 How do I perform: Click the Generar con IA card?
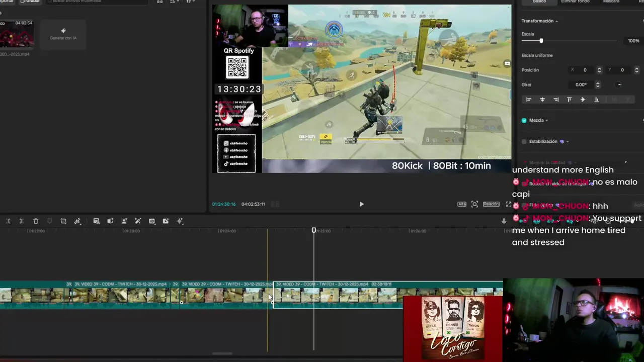63,35
